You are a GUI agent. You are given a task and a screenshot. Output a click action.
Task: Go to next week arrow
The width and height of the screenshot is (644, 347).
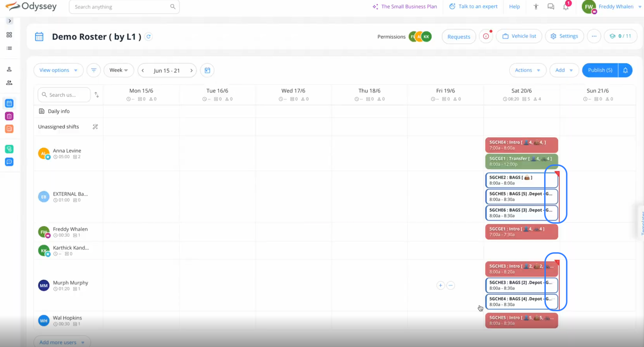tap(192, 71)
